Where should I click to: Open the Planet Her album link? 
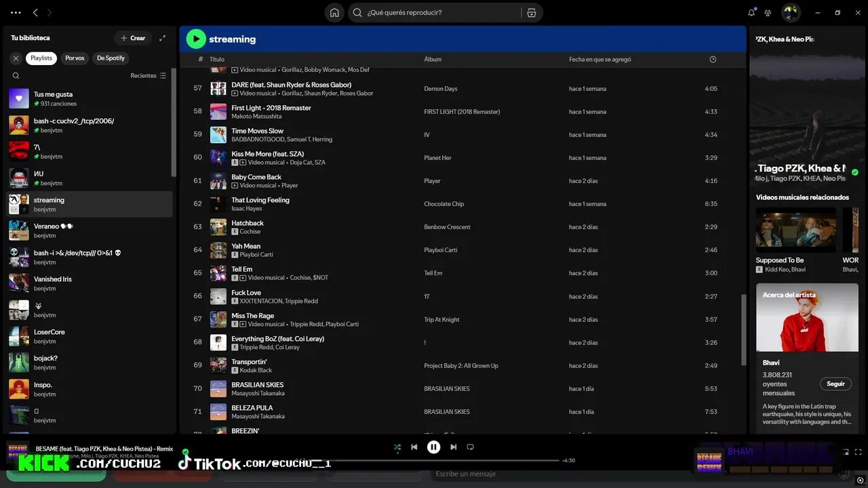tap(437, 158)
